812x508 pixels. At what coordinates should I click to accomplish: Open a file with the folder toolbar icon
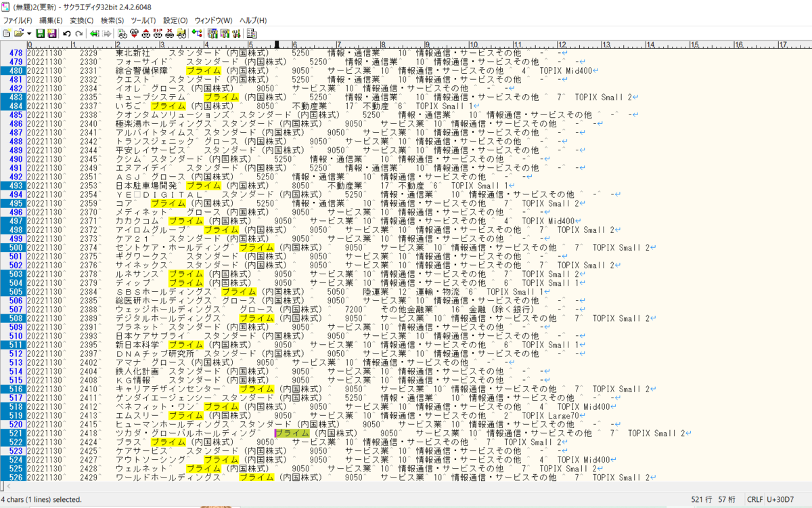(x=19, y=33)
